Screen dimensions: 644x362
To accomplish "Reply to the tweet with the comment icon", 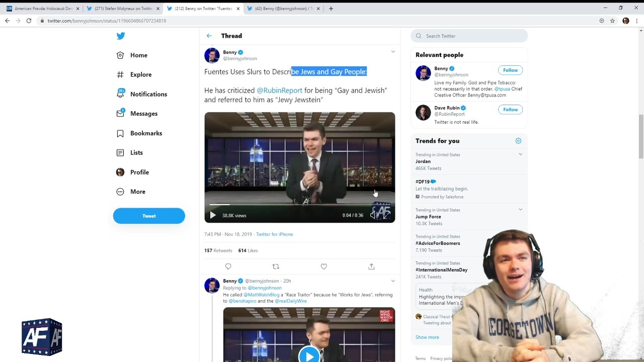I will click(228, 266).
